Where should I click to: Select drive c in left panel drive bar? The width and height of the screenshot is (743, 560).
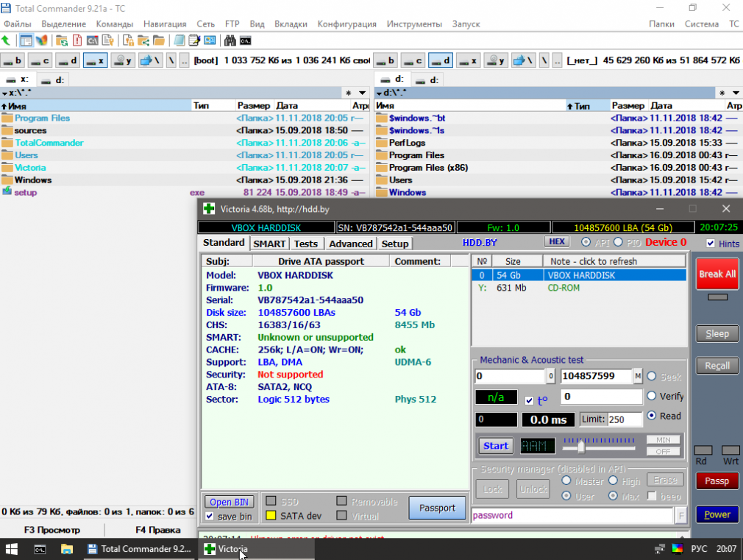(40, 60)
